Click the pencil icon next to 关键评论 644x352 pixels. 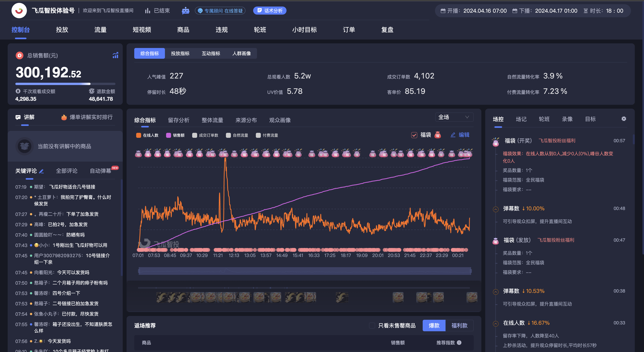coord(41,171)
